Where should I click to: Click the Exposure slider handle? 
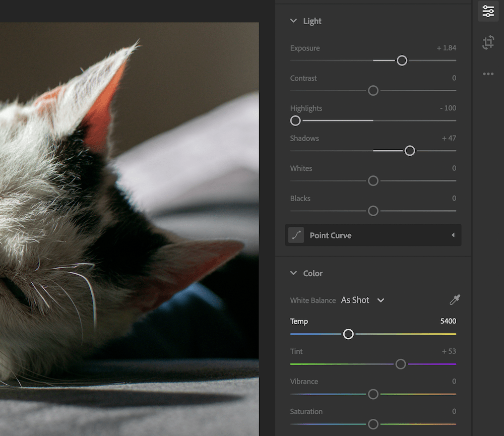coord(402,60)
